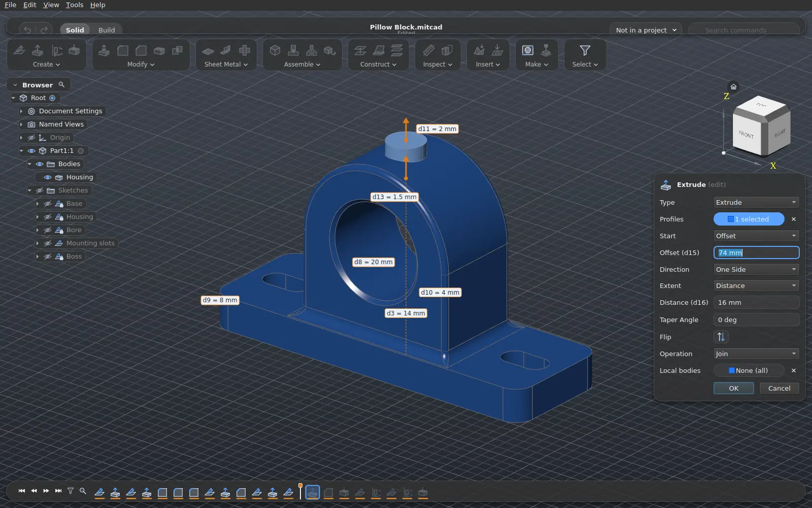Click the Select filter funnel icon

[585, 50]
